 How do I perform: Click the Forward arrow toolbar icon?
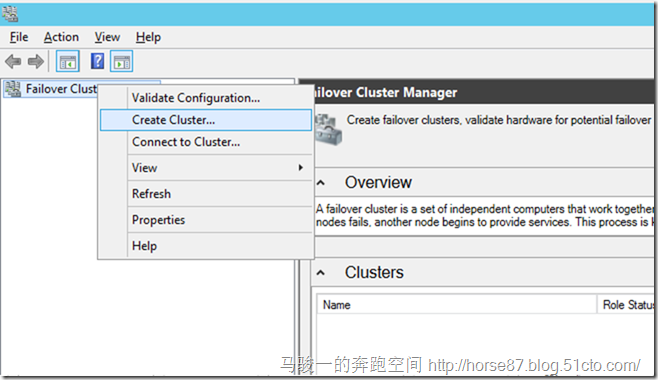coord(36,62)
